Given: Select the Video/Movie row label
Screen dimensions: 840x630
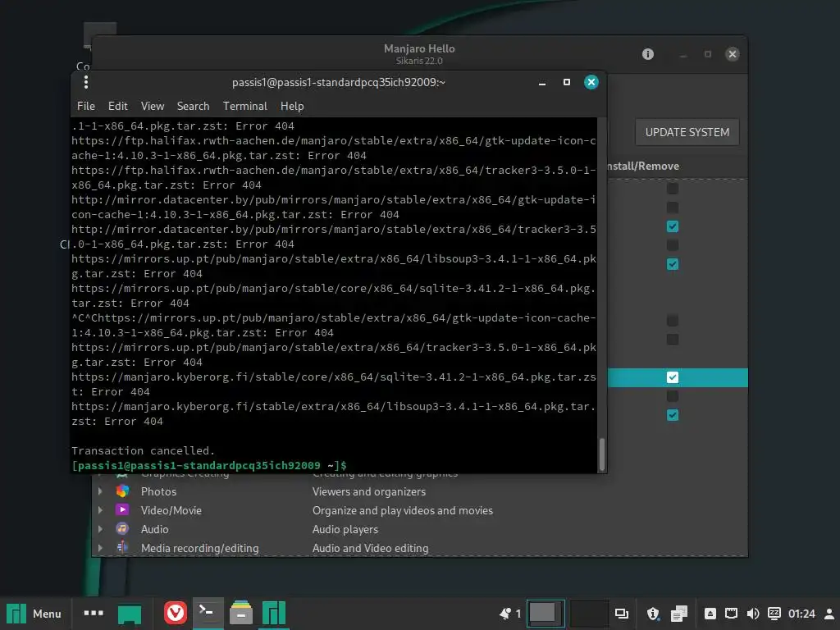Looking at the screenshot, I should (171, 510).
